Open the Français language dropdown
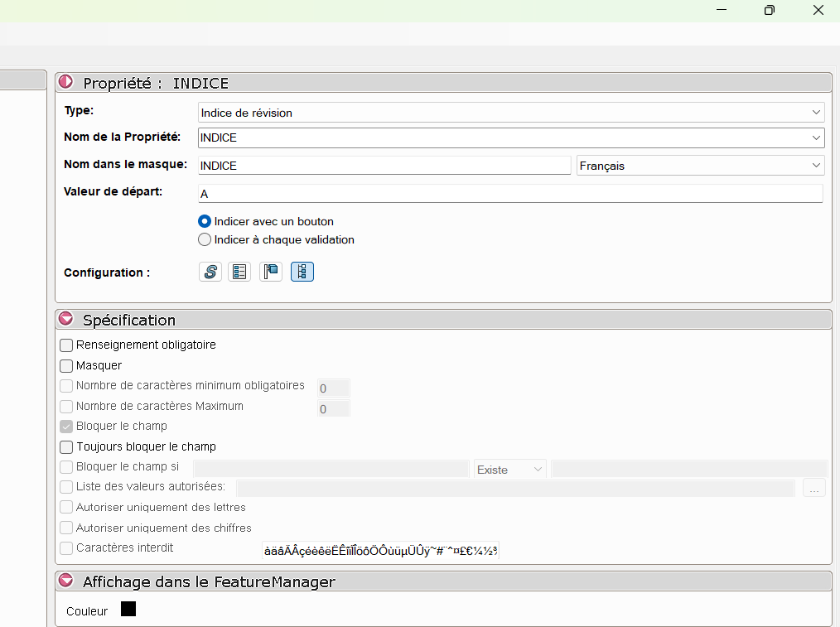This screenshot has width=840, height=627. 700,166
